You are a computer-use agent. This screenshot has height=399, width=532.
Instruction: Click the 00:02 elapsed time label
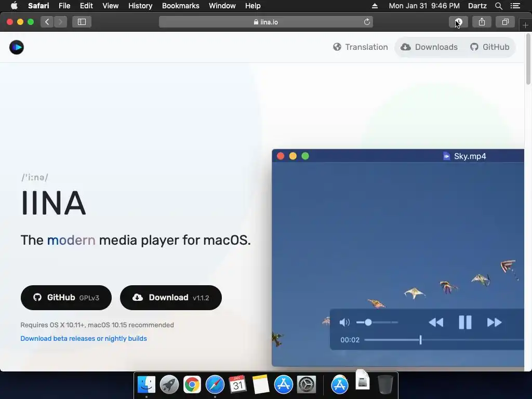pos(350,340)
